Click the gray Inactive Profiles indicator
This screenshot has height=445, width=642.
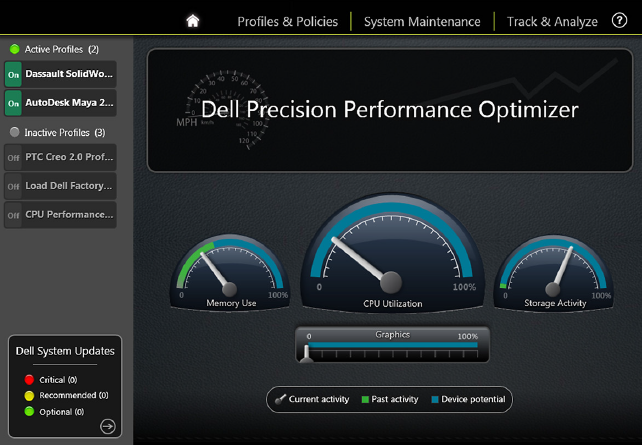point(15,132)
